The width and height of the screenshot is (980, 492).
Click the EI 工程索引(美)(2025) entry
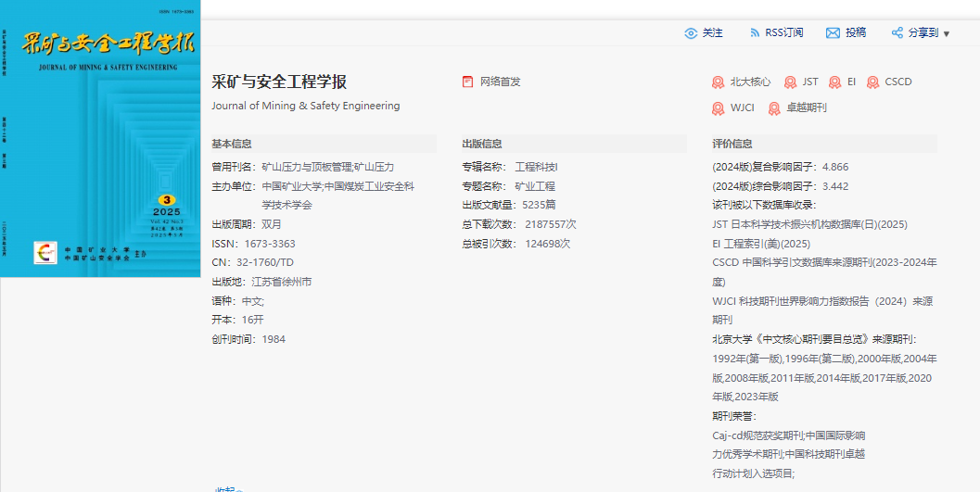coord(761,244)
